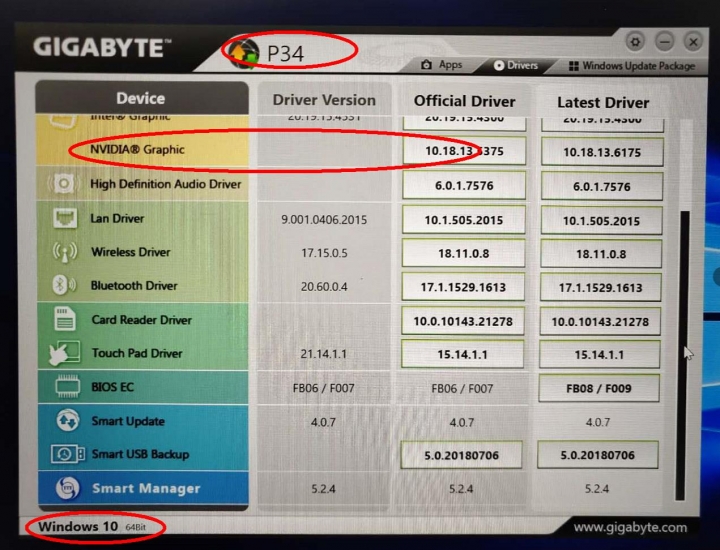Image resolution: width=720 pixels, height=550 pixels.
Task: Click the Card Reader Driver SD card icon
Action: click(65, 319)
